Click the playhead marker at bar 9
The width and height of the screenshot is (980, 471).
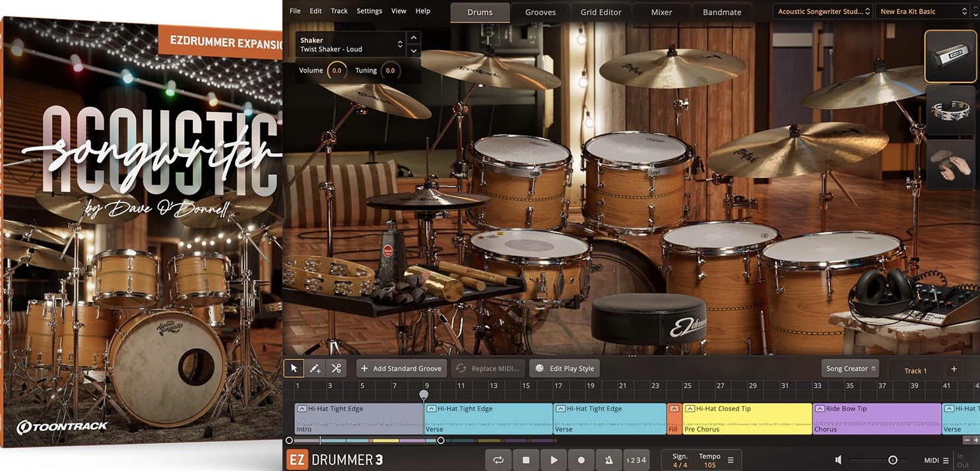tap(424, 394)
